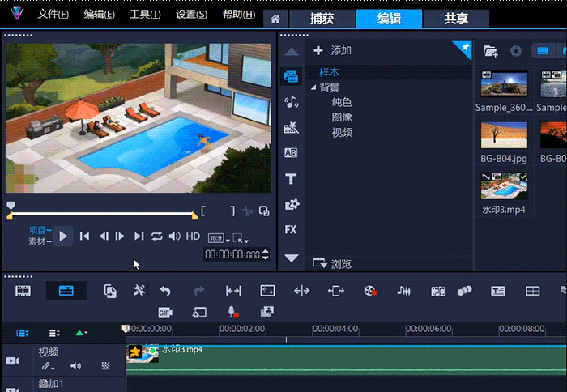Open the 纯色 background category
The width and height of the screenshot is (567, 392).
pos(342,102)
